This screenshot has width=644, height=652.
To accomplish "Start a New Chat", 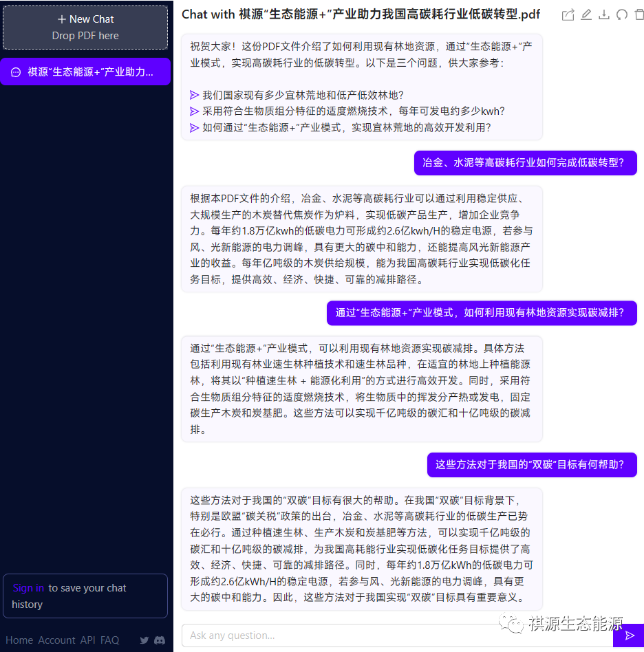I will point(85,28).
